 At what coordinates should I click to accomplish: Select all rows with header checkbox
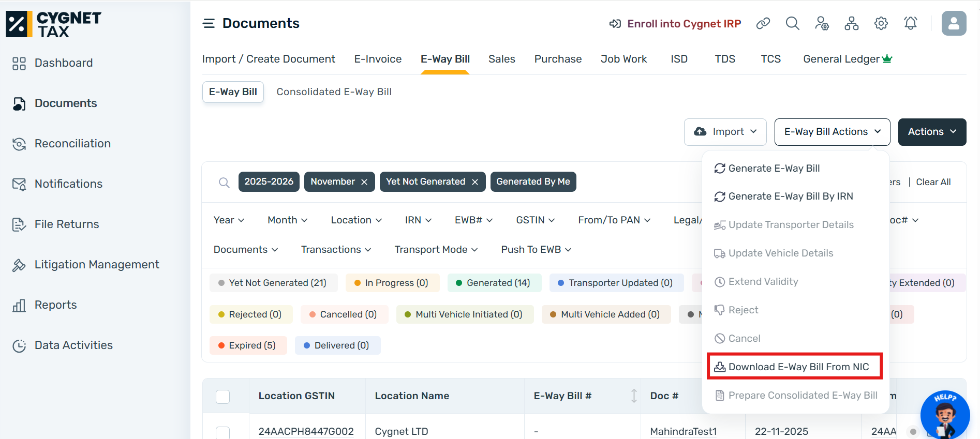click(222, 397)
